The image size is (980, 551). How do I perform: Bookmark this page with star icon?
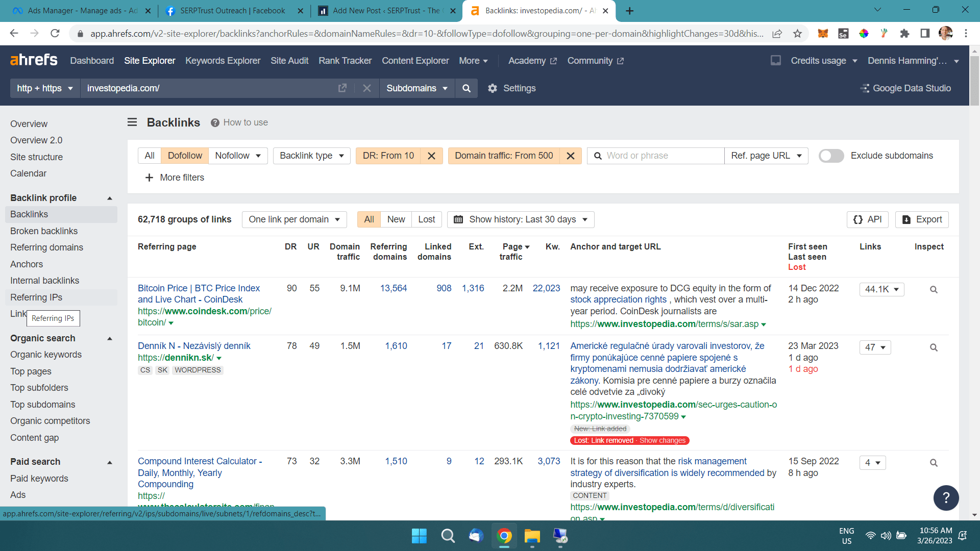[x=797, y=34]
